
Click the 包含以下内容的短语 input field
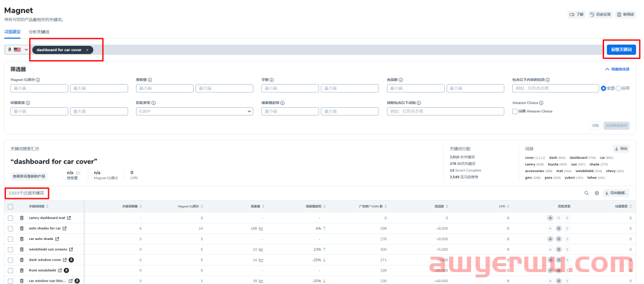pos(555,88)
